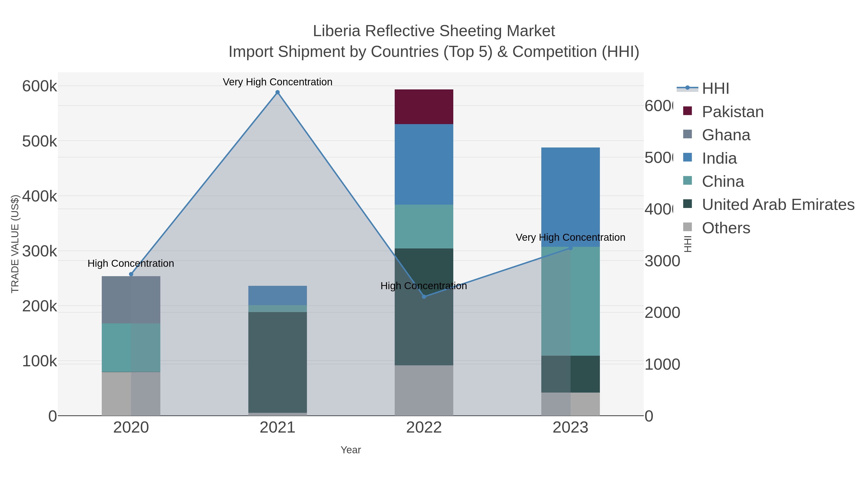Click the 2020 HHI data point
The image size is (868, 488).
[x=131, y=274]
